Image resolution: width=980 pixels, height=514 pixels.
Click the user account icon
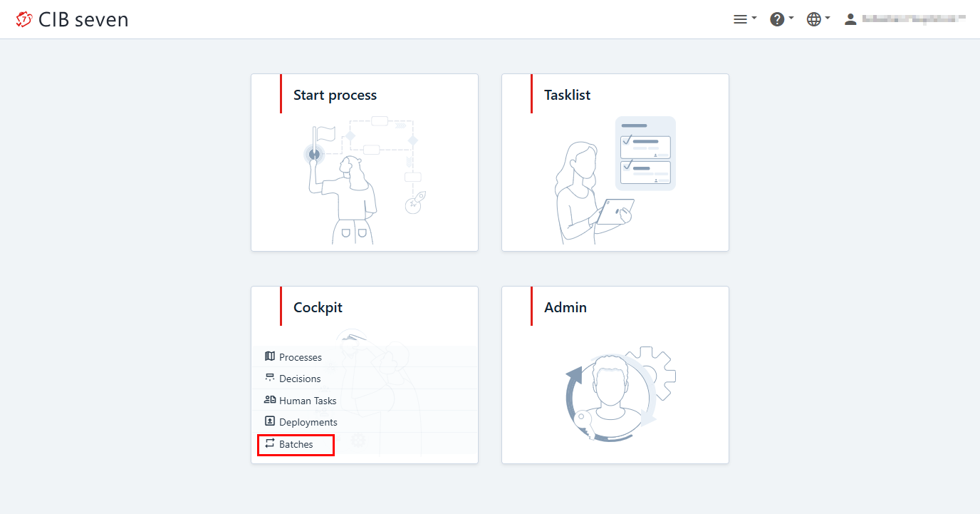click(x=850, y=19)
